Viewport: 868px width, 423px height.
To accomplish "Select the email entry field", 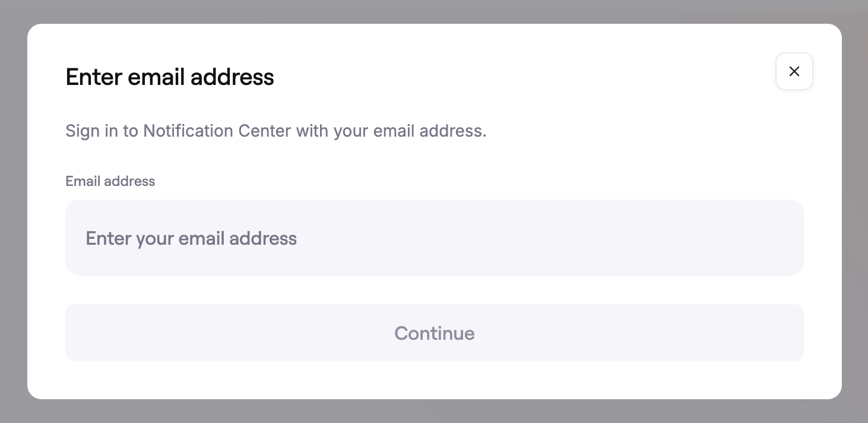I will click(x=434, y=238).
